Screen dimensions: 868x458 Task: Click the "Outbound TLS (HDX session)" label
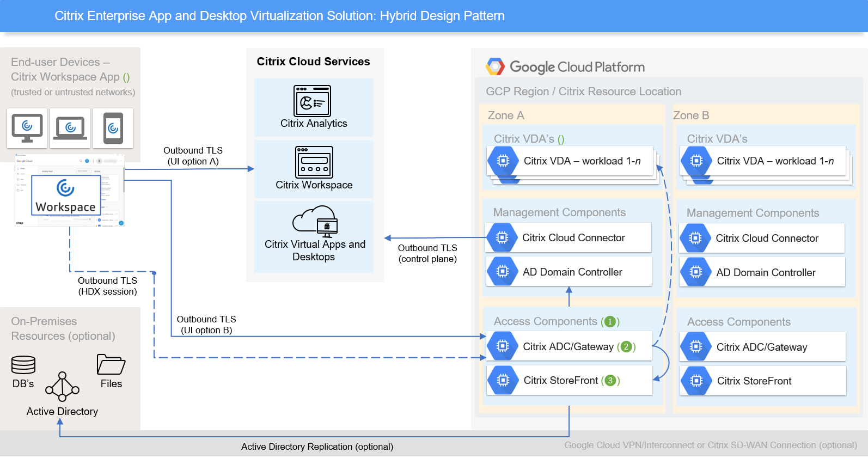coord(107,286)
